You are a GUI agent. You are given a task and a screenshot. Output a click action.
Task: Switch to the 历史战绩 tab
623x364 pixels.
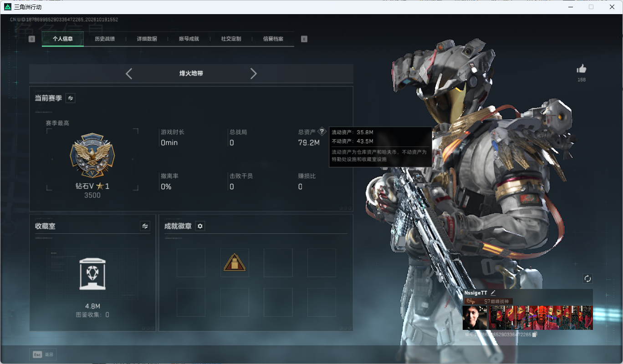pos(105,39)
